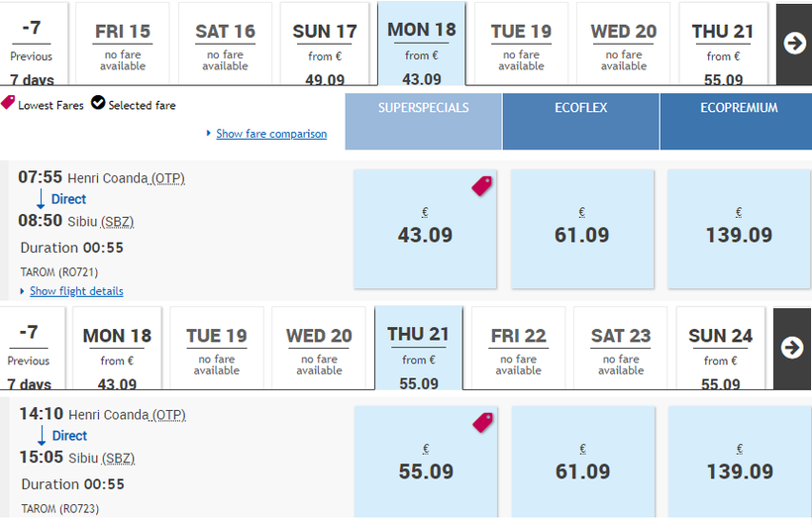The width and height of the screenshot is (812, 525).
Task: Click Lowest Fares legend tag icon
Action: coord(8,103)
